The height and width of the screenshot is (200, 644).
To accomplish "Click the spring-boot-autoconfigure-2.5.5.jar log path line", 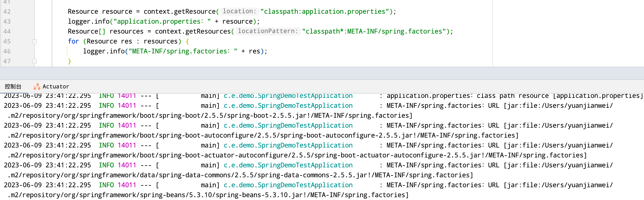I will [263, 135].
